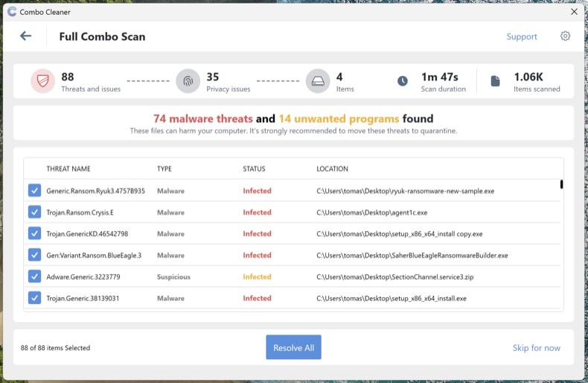Click the 74 malware threats heading text
This screenshot has width=588, height=383.
(x=203, y=118)
